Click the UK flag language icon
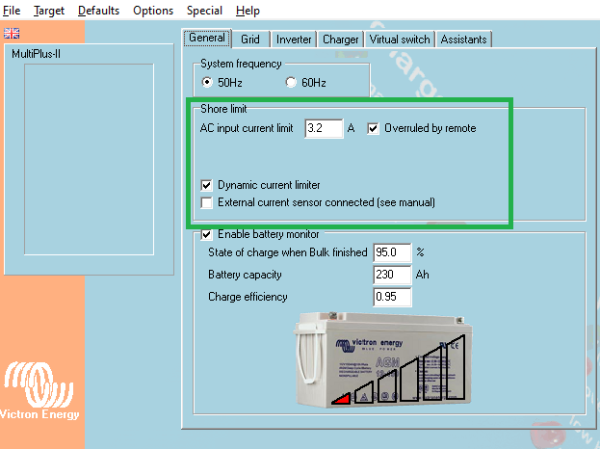The width and height of the screenshot is (600, 449). (x=11, y=33)
